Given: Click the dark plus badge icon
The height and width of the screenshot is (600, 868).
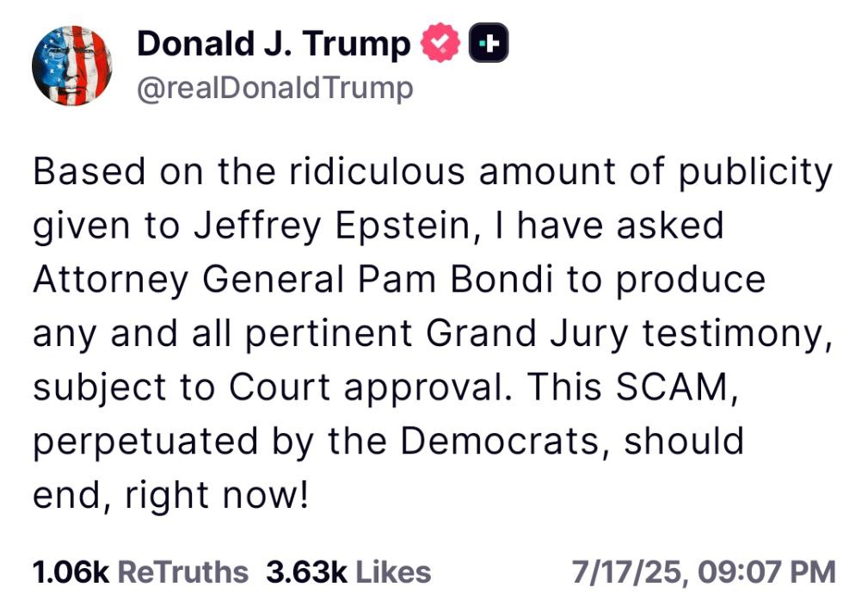Looking at the screenshot, I should 489,42.
